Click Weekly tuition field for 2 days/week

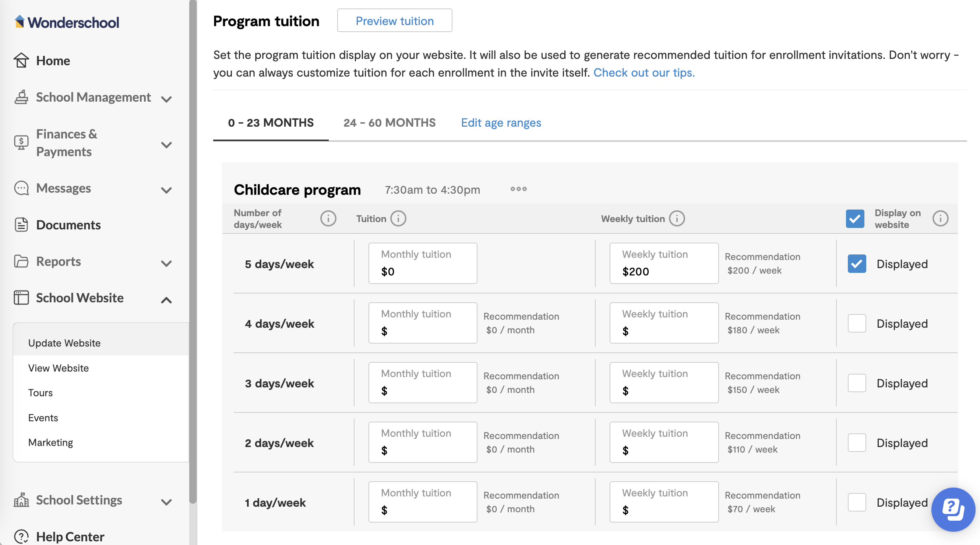coord(664,443)
